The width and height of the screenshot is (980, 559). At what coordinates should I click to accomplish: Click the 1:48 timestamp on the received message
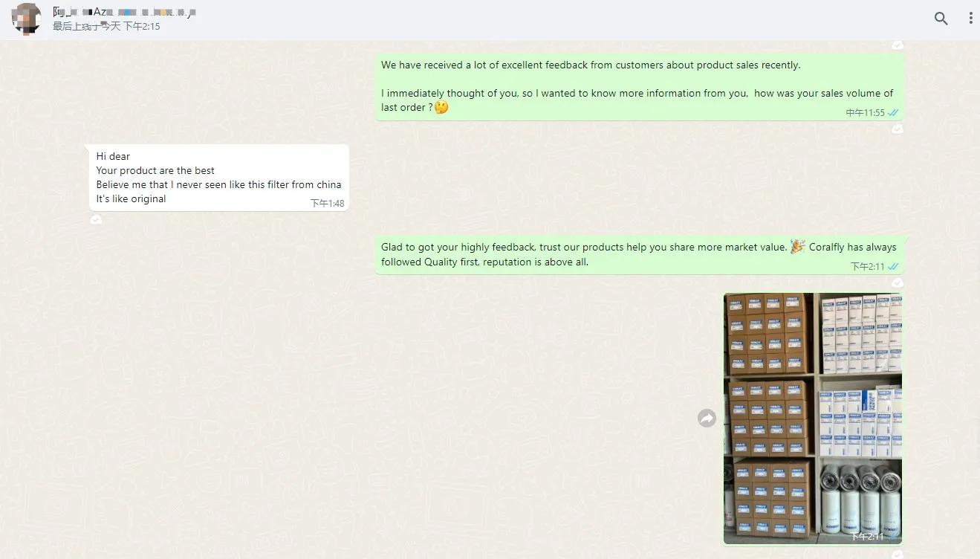coord(327,203)
